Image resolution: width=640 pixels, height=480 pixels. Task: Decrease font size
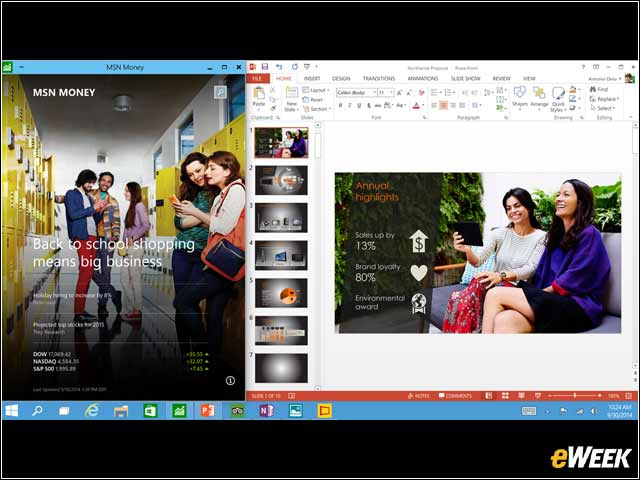[x=409, y=93]
